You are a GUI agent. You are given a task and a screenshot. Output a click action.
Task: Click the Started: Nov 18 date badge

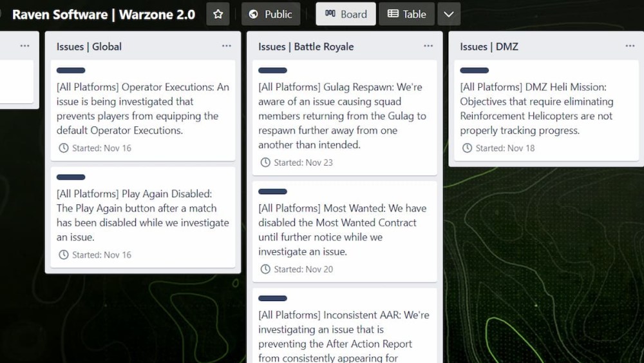coord(498,148)
